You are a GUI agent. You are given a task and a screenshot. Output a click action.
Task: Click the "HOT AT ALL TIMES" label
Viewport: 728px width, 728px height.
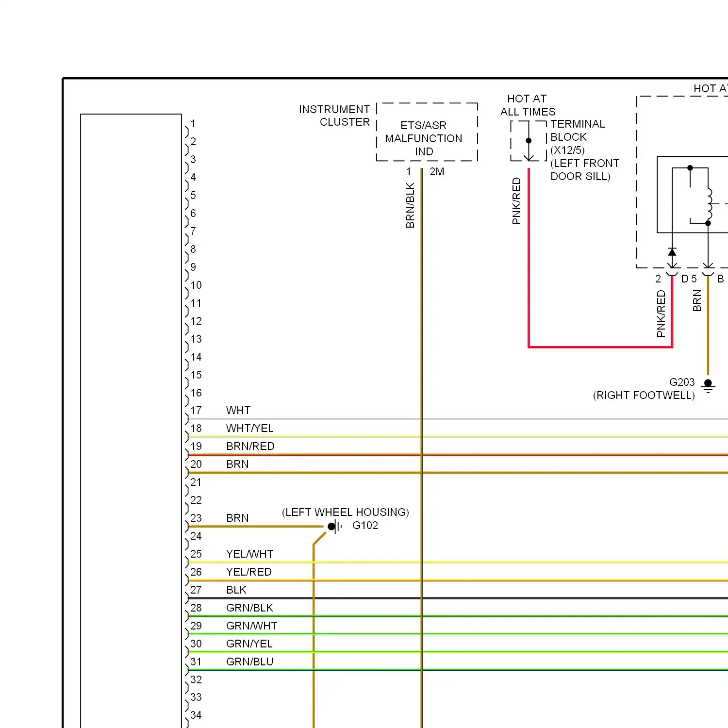coord(528,105)
